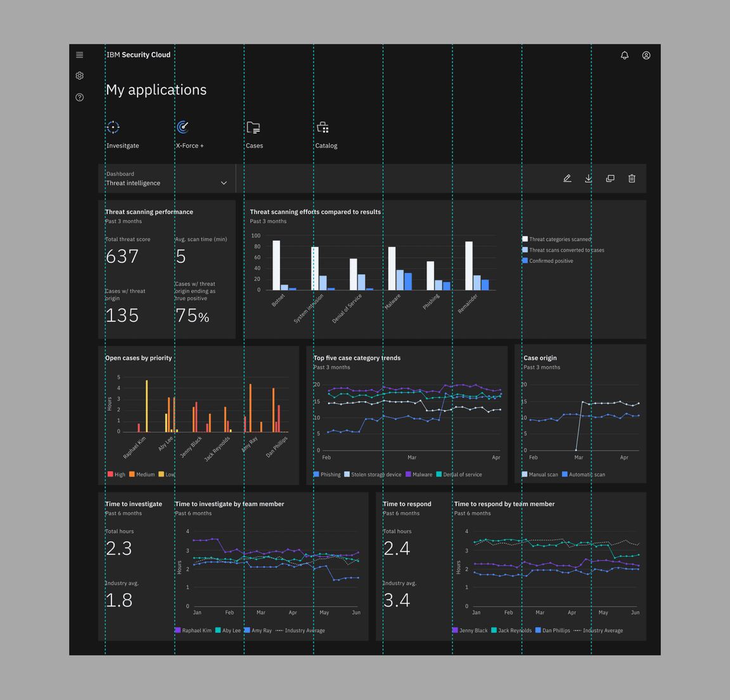Open notifications via the bell icon
Viewport: 730px width, 700px height.
624,55
